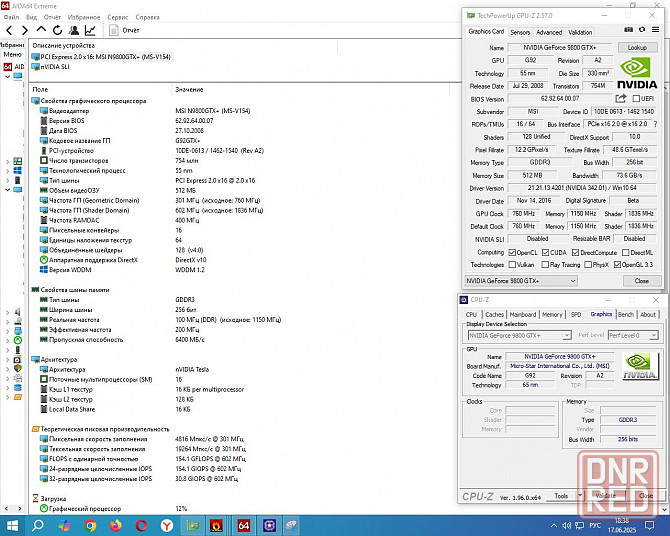
Task: Open the GPU-Z hamburger menu icon
Action: [x=655, y=29]
